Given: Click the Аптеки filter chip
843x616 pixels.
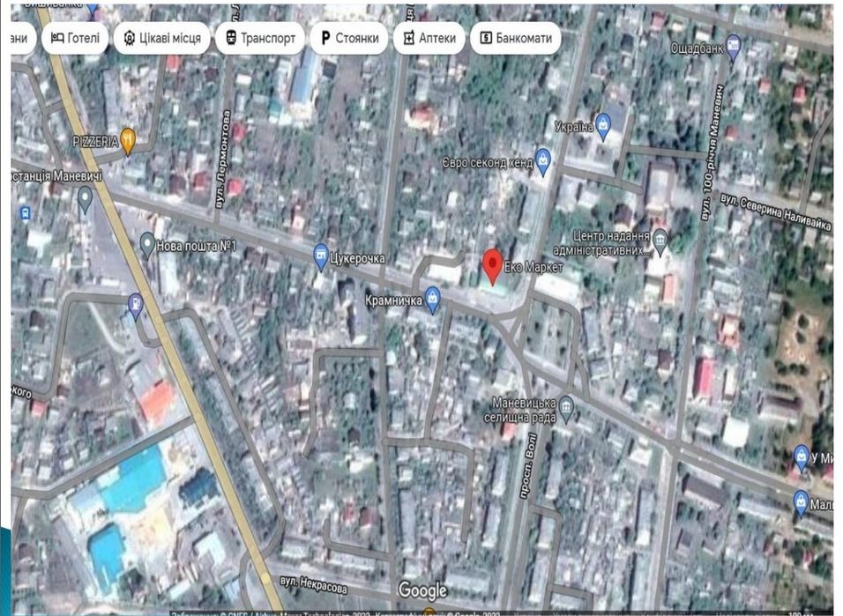Looking at the screenshot, I should pos(429,38).
